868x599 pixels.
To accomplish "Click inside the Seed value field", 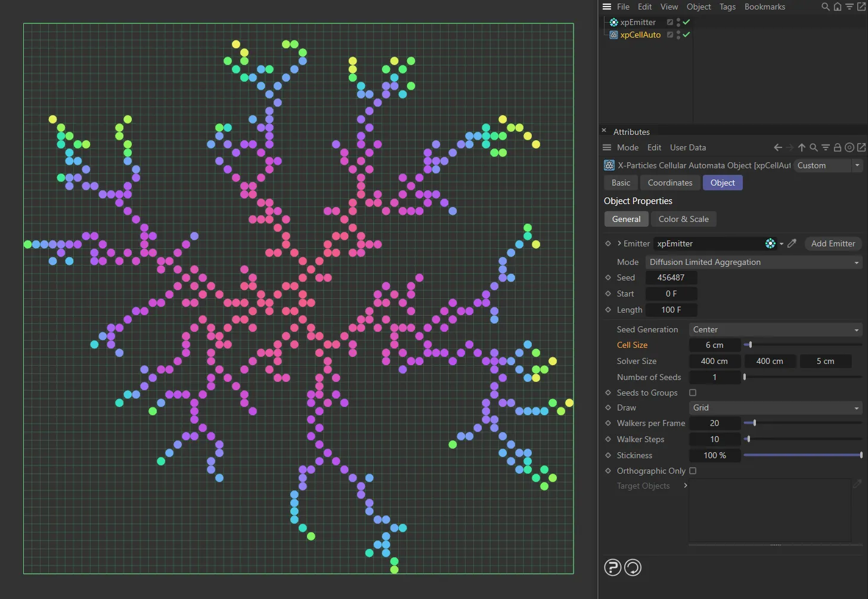I will coord(671,277).
